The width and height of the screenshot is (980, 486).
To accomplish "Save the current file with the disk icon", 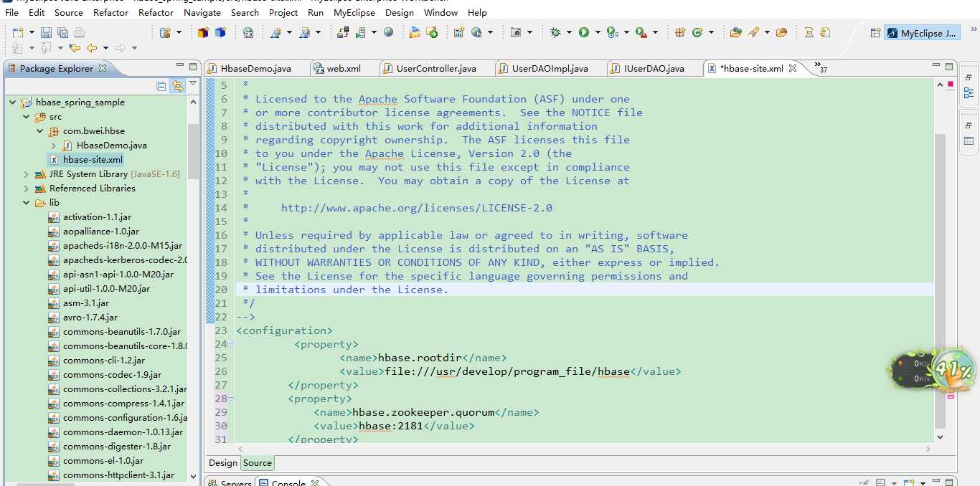I will [46, 32].
